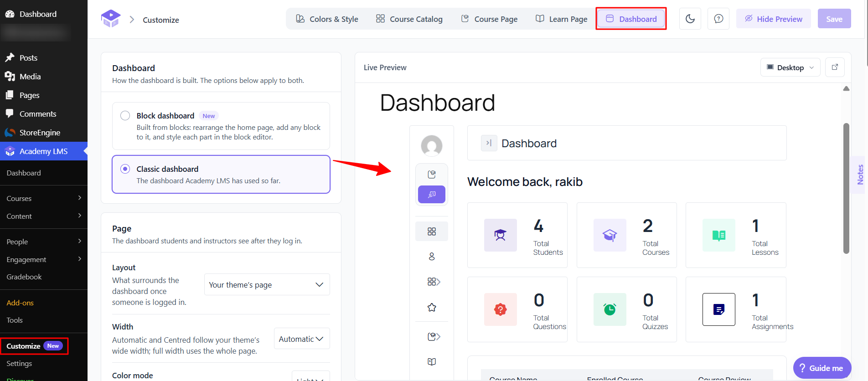The width and height of the screenshot is (868, 381).
Task: Click the star icon in the preview sidebar
Action: point(432,308)
